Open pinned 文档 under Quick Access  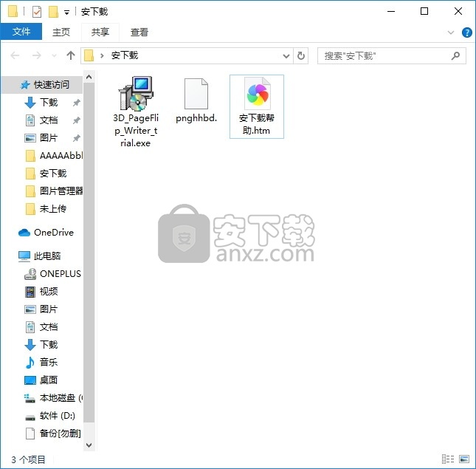coord(48,120)
